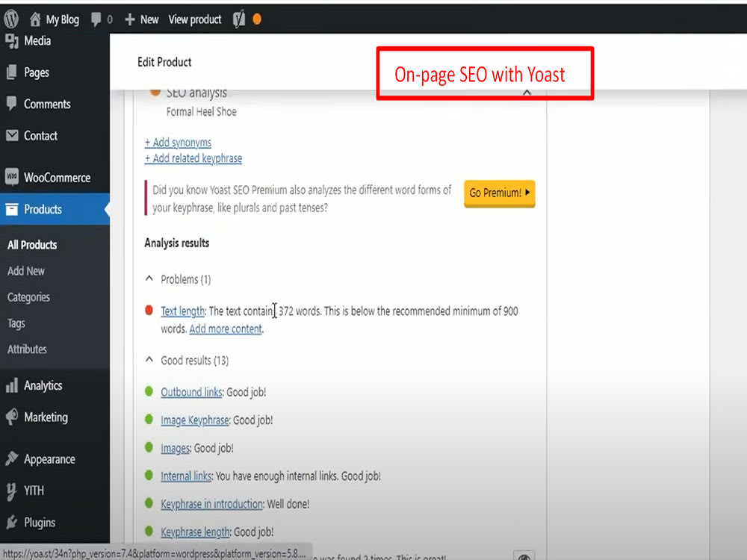Open Pages menu label

[x=37, y=72]
